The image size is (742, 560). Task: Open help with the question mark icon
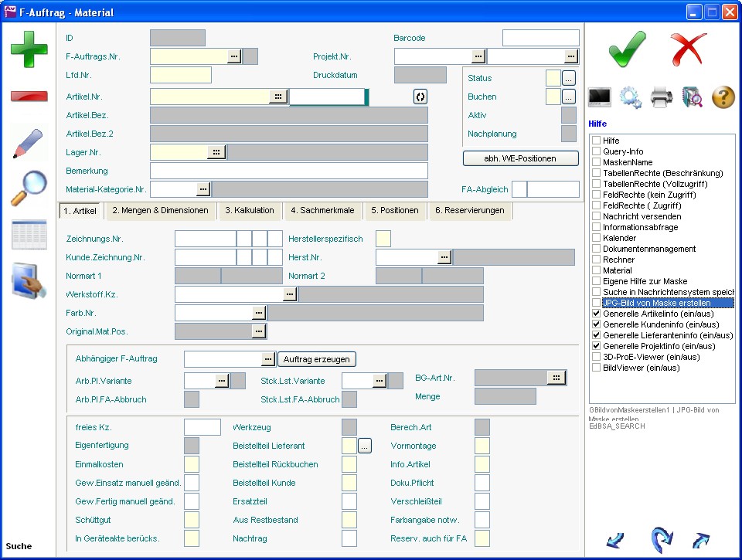723,97
